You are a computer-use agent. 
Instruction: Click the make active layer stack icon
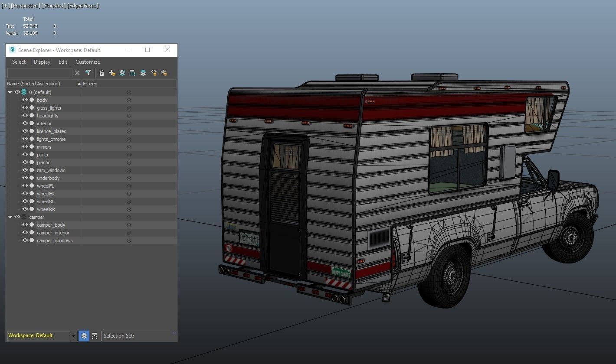[143, 73]
